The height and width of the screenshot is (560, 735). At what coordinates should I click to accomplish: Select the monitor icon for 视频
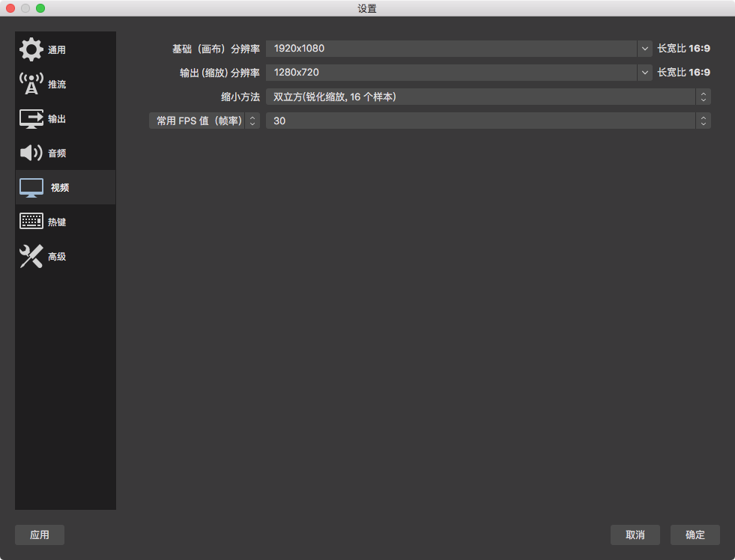(31, 187)
